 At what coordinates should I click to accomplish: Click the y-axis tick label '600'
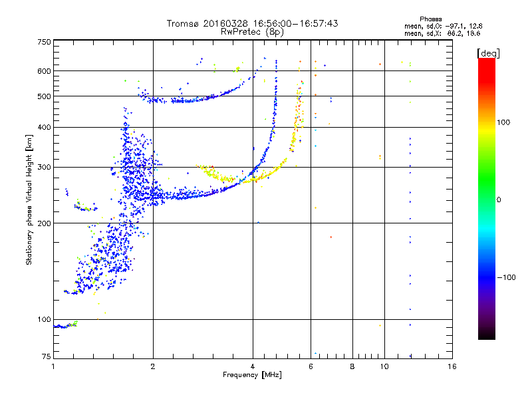point(45,71)
